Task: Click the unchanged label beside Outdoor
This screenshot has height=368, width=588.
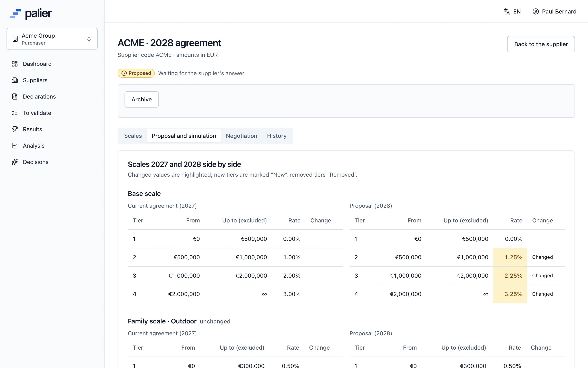Action: tap(215, 322)
